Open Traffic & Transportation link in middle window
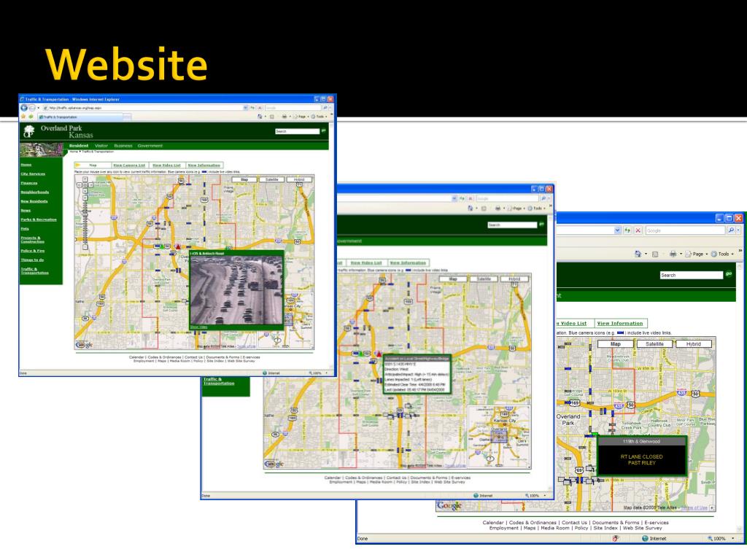Image resolution: width=747 pixels, height=560 pixels. click(219, 381)
